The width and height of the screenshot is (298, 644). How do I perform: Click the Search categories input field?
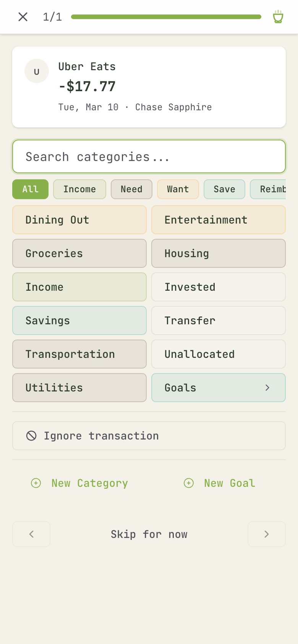point(149,156)
